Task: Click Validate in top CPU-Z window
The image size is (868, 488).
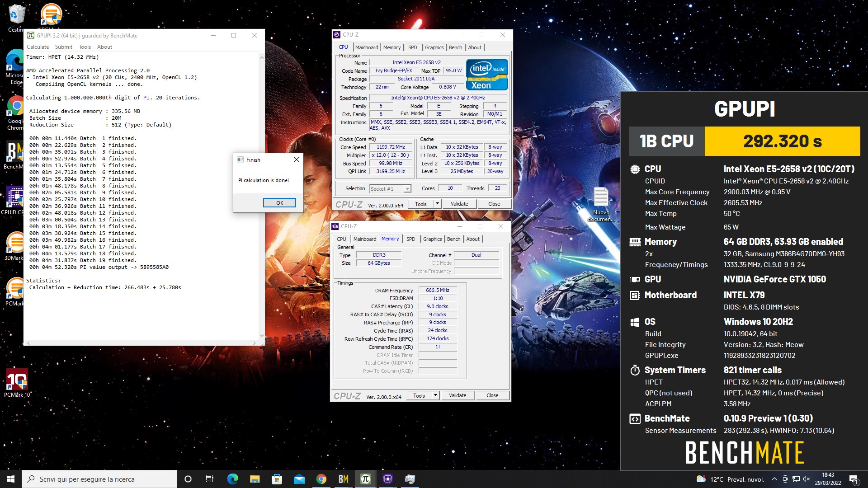Action: click(459, 204)
